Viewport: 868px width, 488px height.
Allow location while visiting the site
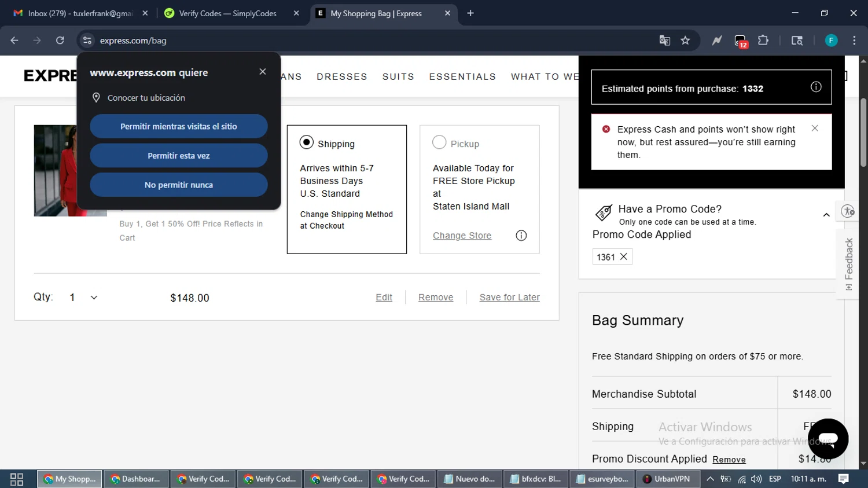(179, 126)
